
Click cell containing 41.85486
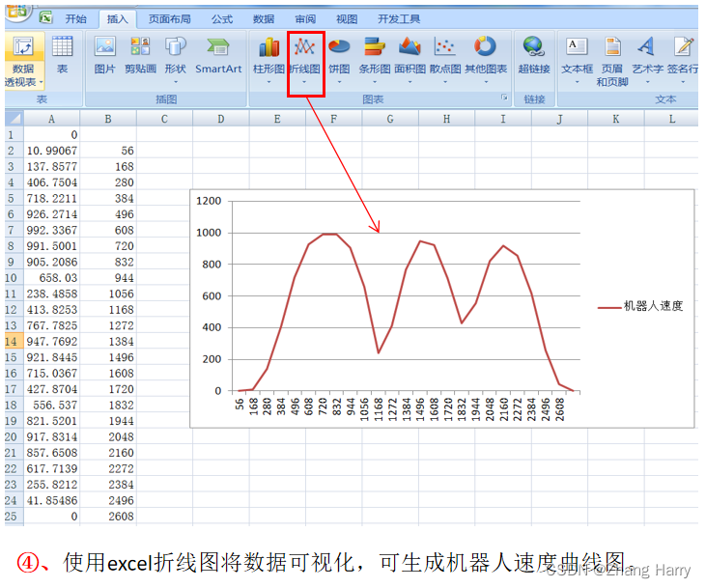(52, 500)
